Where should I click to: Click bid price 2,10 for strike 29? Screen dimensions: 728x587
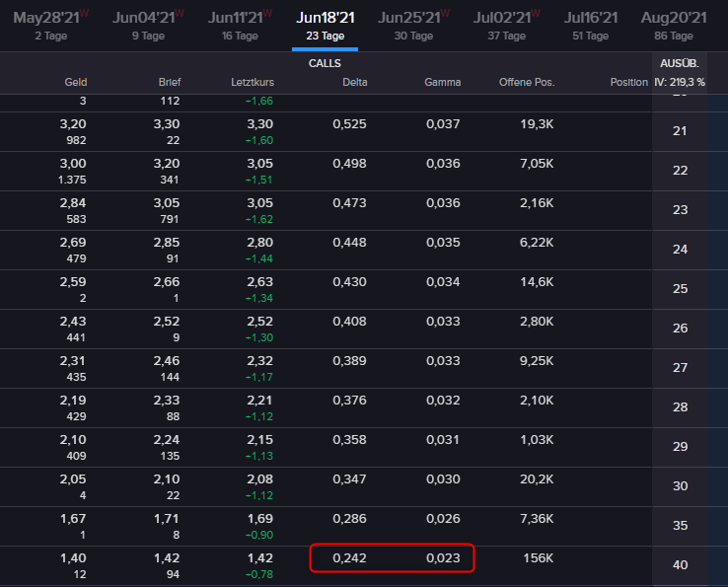73,440
